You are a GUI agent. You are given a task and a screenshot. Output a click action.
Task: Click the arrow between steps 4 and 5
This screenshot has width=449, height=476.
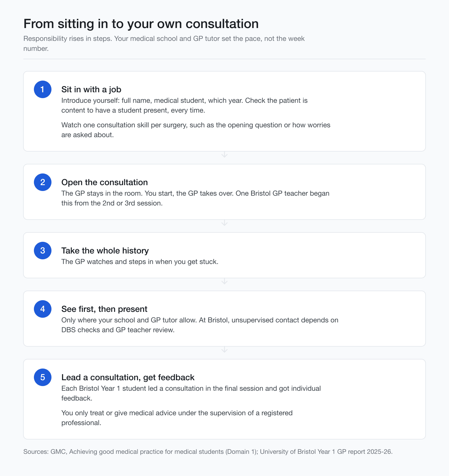coord(224,350)
